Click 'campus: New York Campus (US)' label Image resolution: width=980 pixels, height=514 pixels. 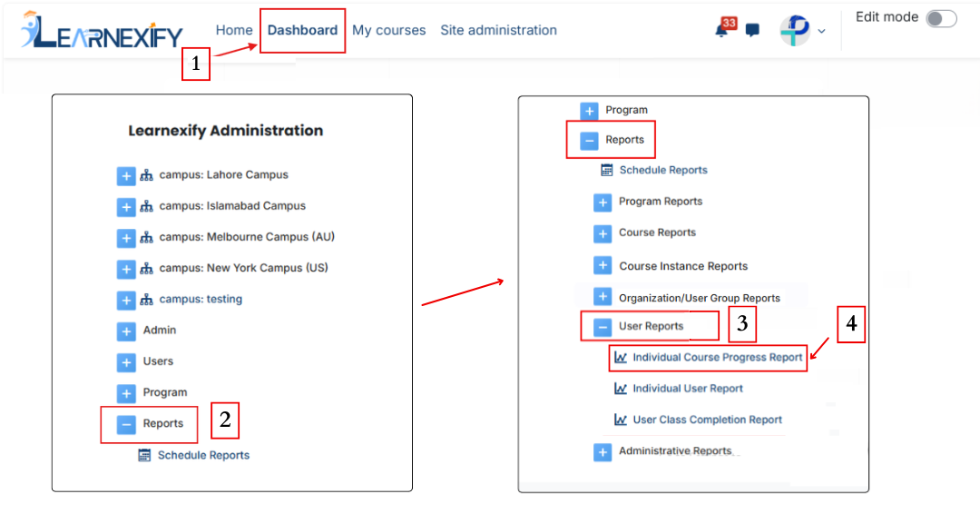tap(244, 268)
